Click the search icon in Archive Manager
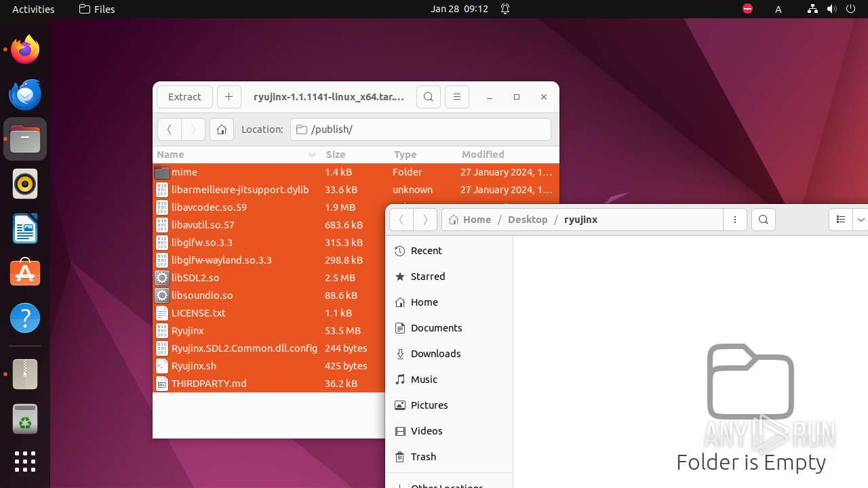The width and height of the screenshot is (868, 488). [429, 97]
